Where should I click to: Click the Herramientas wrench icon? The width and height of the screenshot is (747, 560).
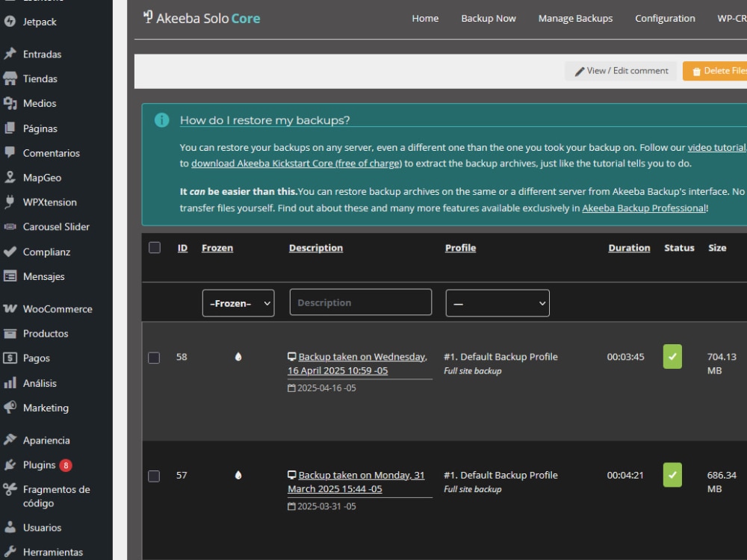[x=10, y=552]
